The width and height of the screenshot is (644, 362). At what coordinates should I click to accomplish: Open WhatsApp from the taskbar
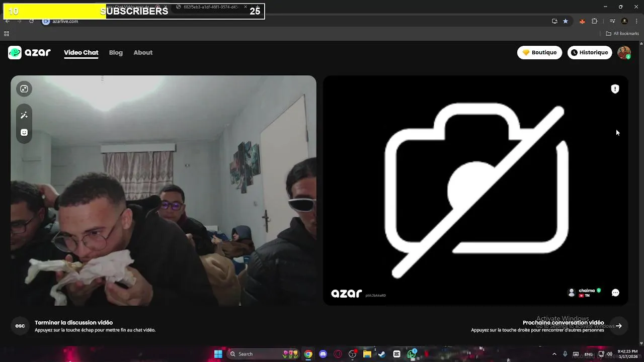[x=412, y=354]
